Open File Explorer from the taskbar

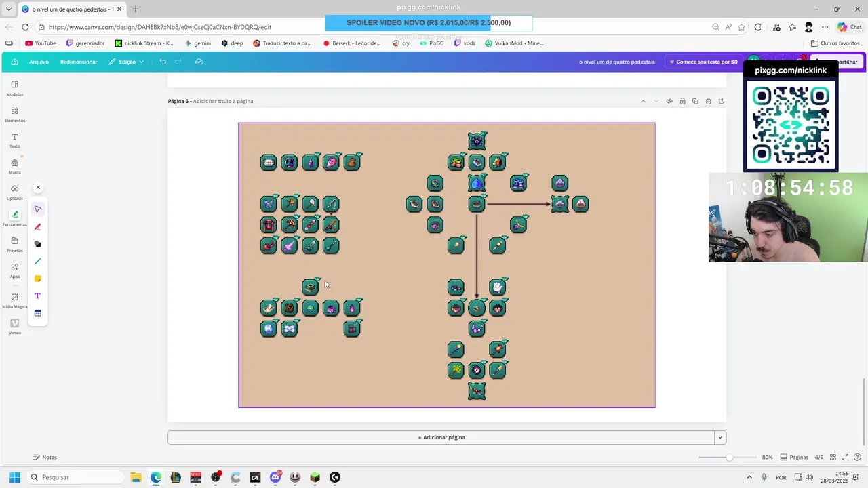pyautogui.click(x=136, y=477)
